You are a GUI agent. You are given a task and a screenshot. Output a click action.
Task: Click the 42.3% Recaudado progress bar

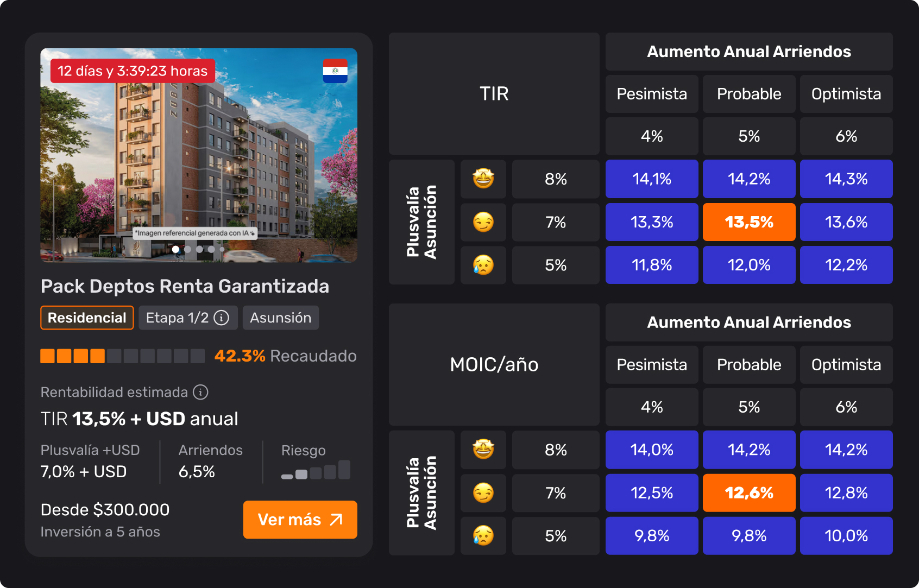pos(122,356)
